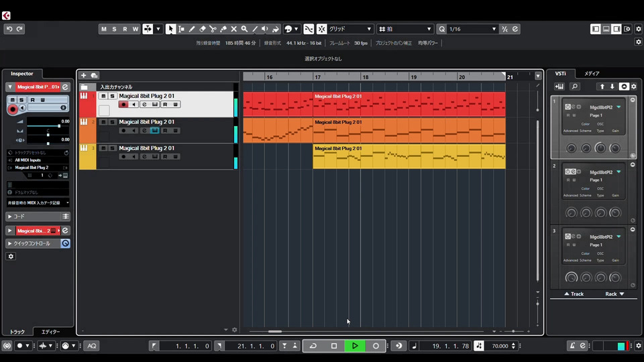Toggle Auto-Scroll button in toolbar

click(x=148, y=29)
